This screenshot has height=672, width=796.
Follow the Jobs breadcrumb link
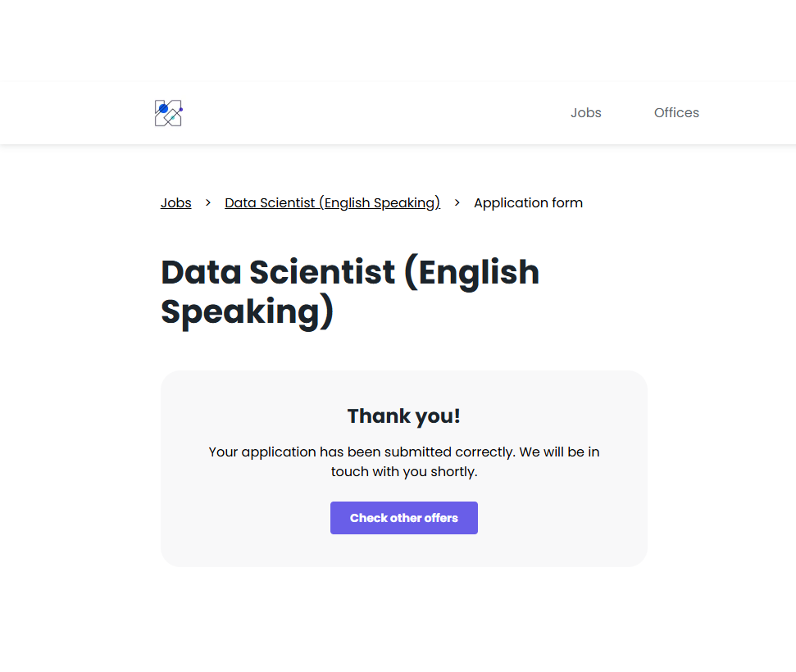click(175, 203)
